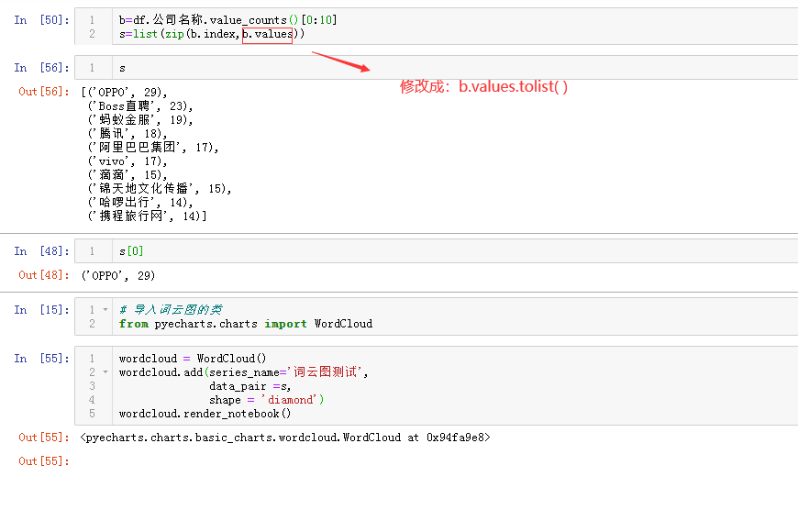Select the In [55] prompt label
The height and width of the screenshot is (532, 798).
click(41, 359)
